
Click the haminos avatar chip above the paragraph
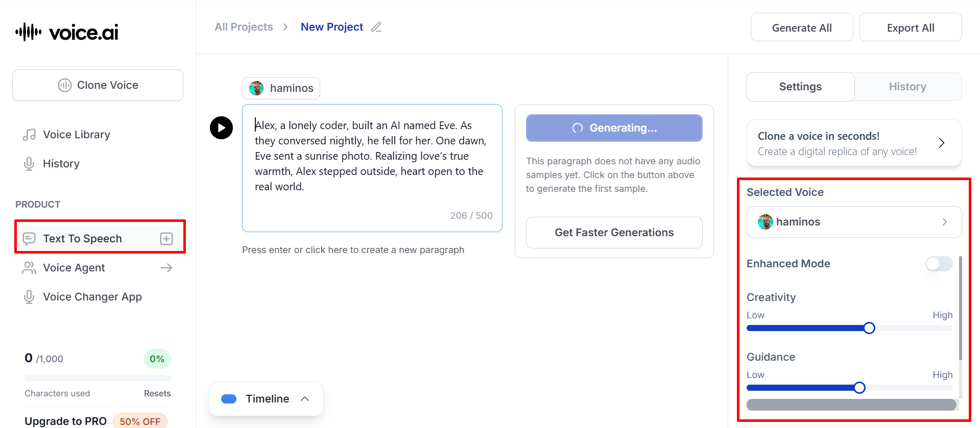281,88
